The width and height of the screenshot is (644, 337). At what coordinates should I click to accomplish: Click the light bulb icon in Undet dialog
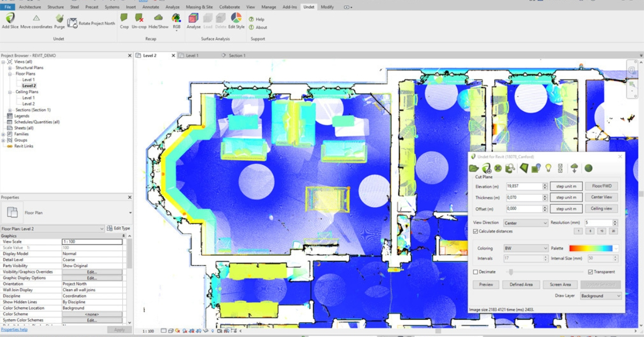point(548,168)
